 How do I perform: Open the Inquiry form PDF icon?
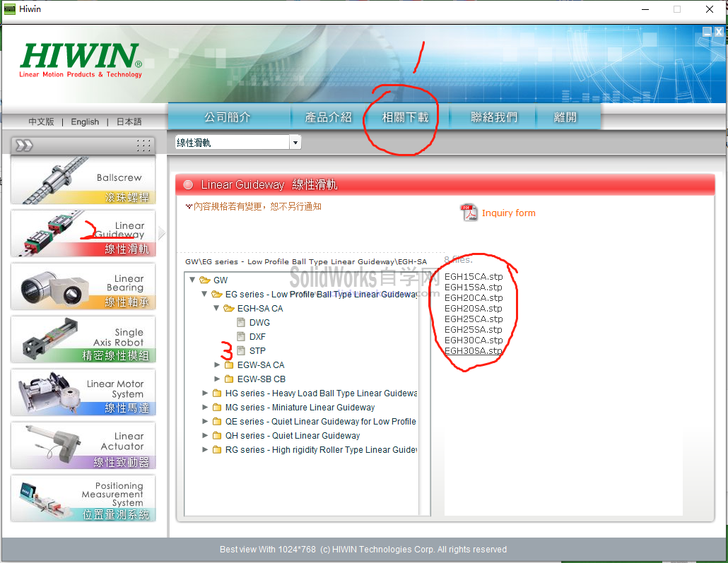click(469, 212)
